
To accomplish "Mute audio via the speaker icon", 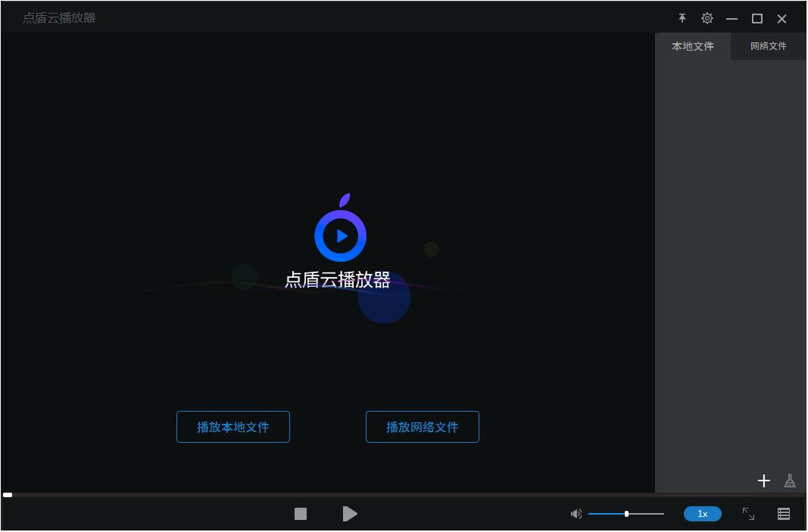I will pyautogui.click(x=576, y=514).
